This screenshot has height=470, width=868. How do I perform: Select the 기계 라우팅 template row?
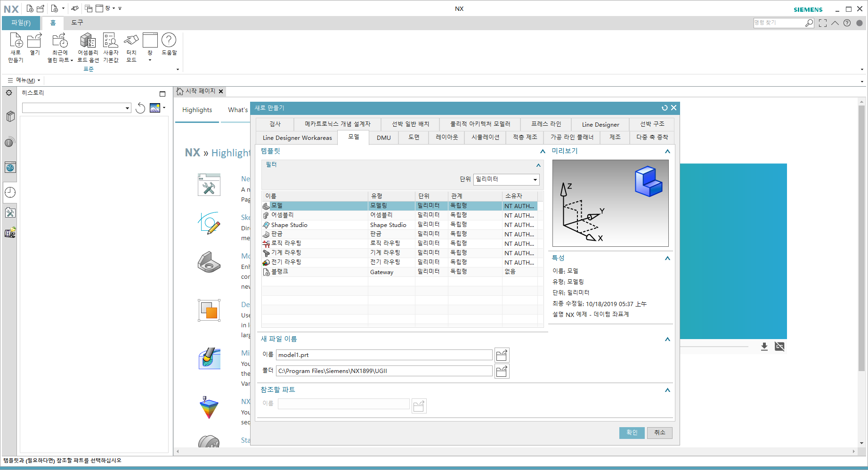point(399,253)
